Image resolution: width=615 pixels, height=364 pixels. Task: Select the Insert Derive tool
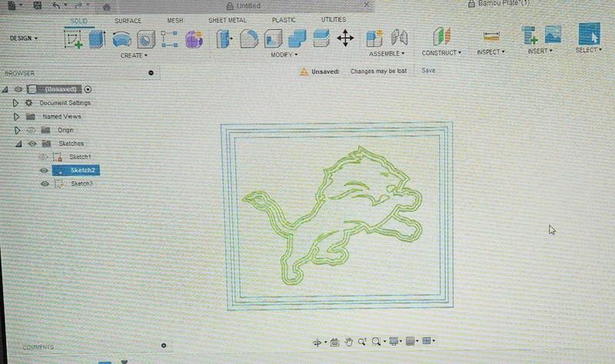click(530, 35)
